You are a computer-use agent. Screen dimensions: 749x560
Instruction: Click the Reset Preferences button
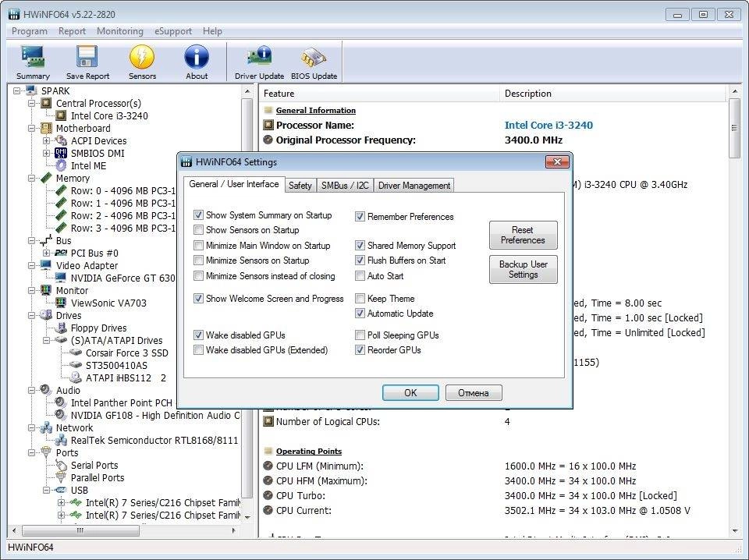[x=523, y=235]
